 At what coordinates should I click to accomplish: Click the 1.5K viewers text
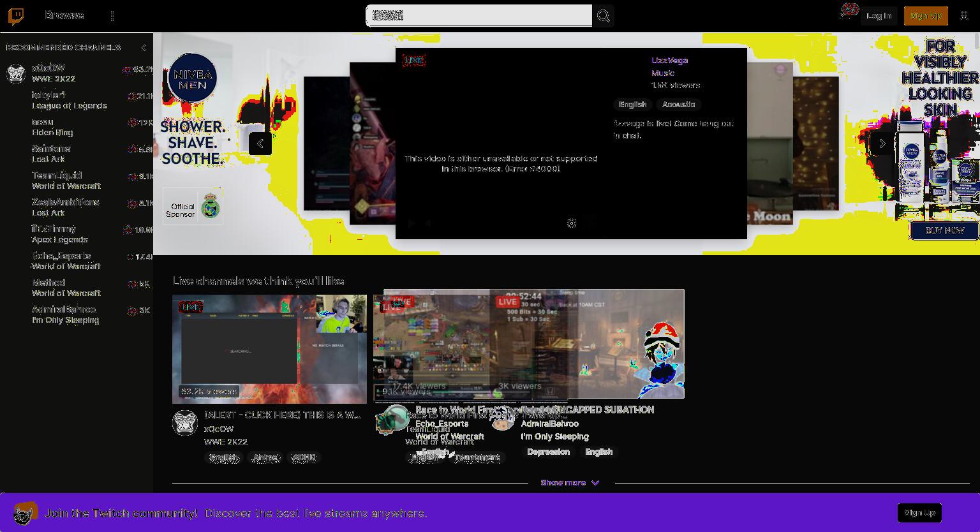(x=676, y=85)
